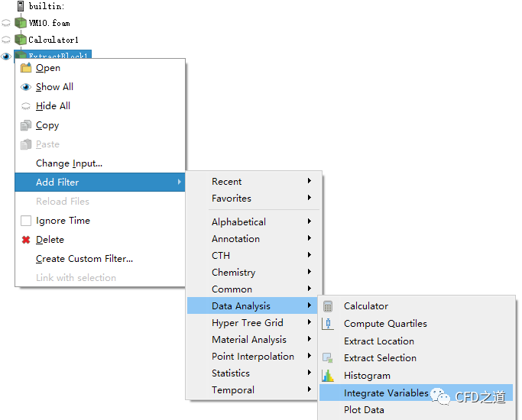Select Calculator1 in pipeline browser
Screen dimensions: 522x420
pyautogui.click(x=53, y=40)
